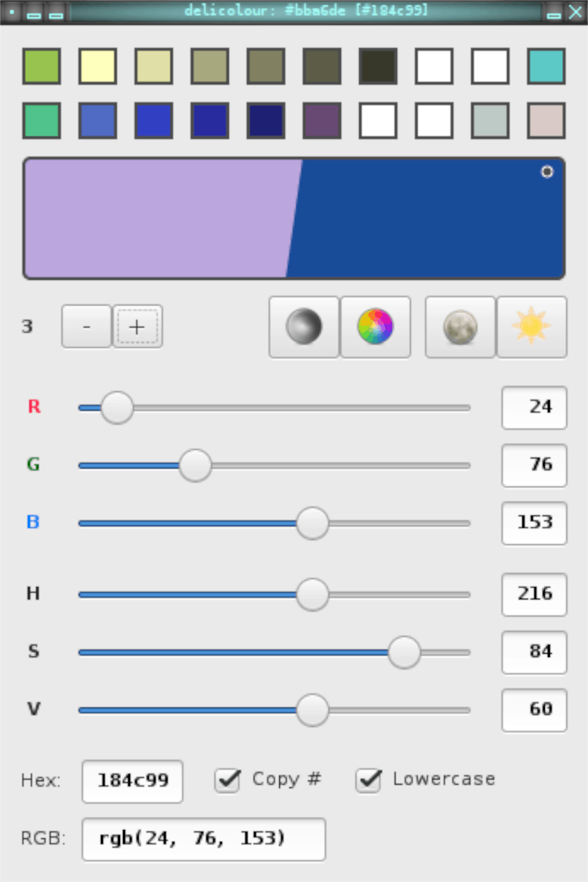Click the red slider handle
Viewport: 588px width, 882px height.
pos(117,408)
